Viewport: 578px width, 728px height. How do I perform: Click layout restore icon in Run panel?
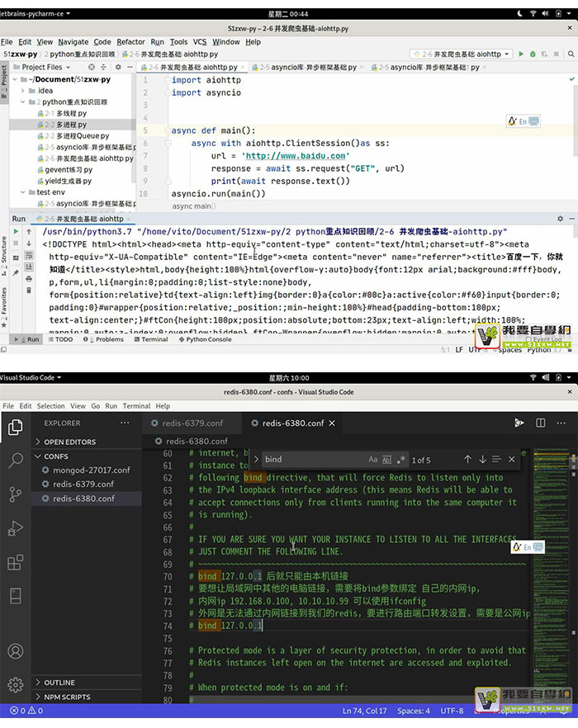click(16, 258)
